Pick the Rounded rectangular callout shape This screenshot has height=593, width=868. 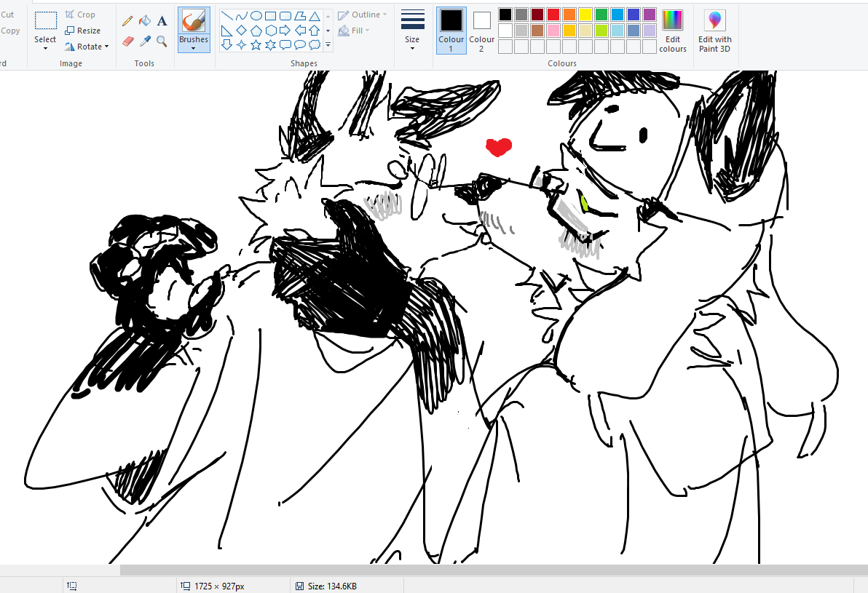285,45
